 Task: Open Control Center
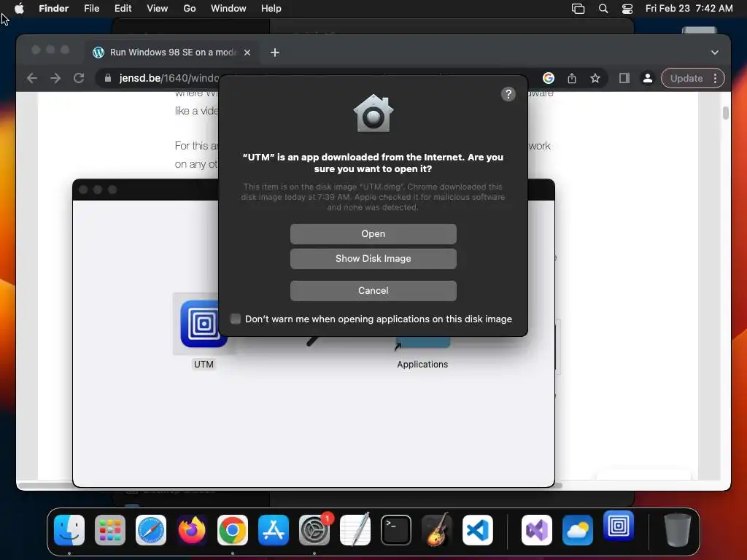(627, 9)
